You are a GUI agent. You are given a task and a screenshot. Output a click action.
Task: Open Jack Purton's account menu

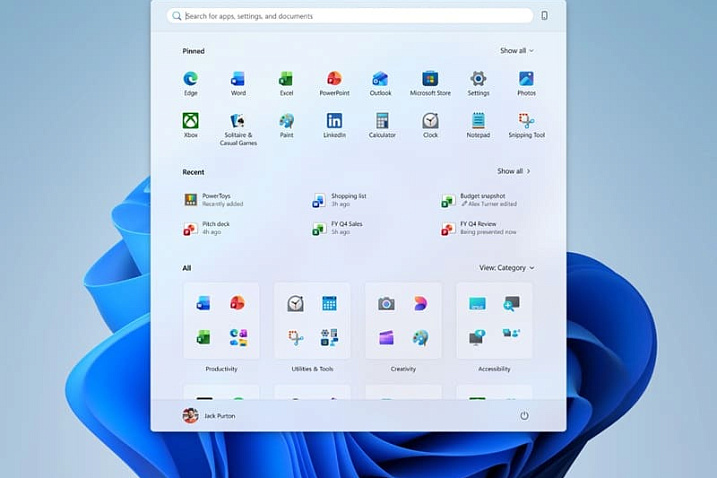(209, 416)
